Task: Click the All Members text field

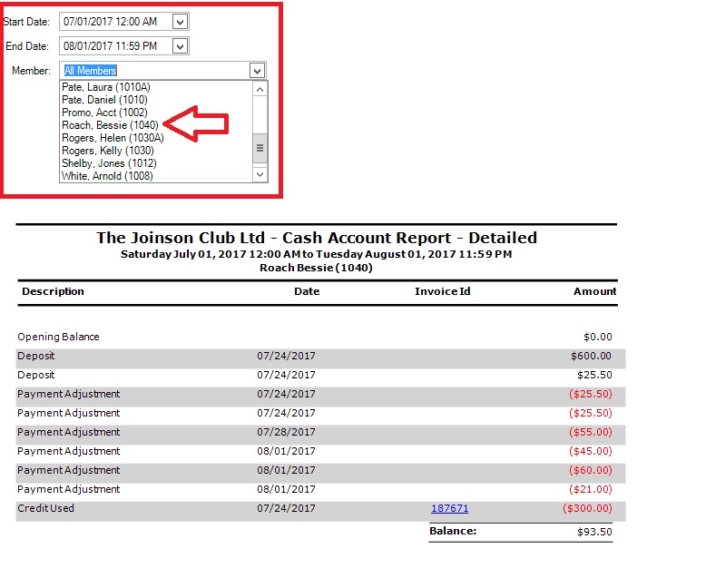Action: (152, 71)
